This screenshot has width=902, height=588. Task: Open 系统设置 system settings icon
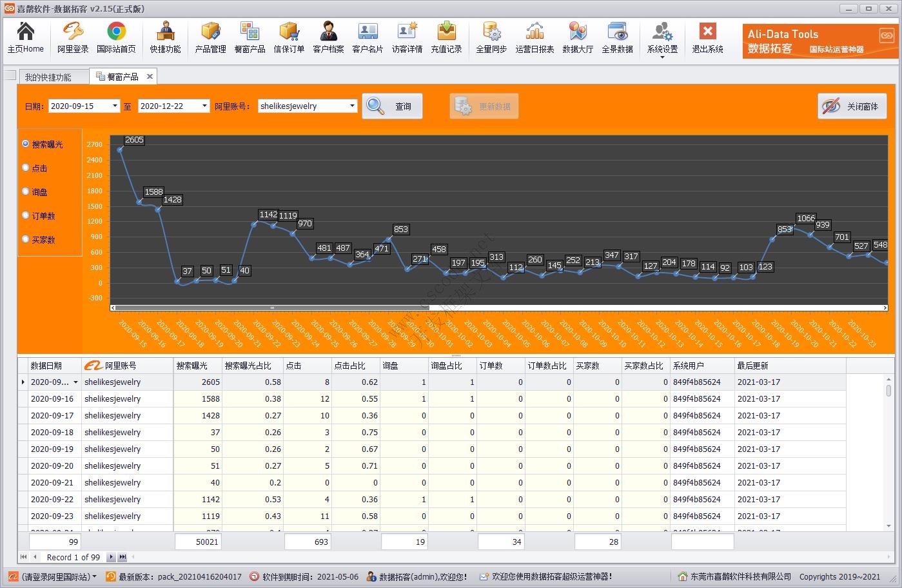click(662, 37)
